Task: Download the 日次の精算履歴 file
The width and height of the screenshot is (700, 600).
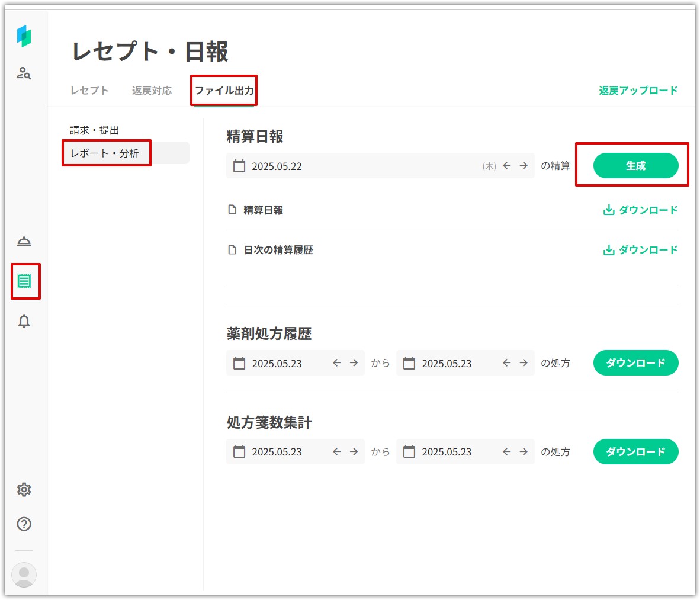Action: click(640, 250)
